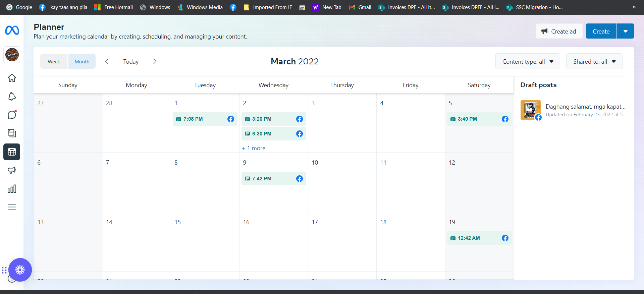
Task: Go to next month with right arrow
Action: (x=155, y=61)
